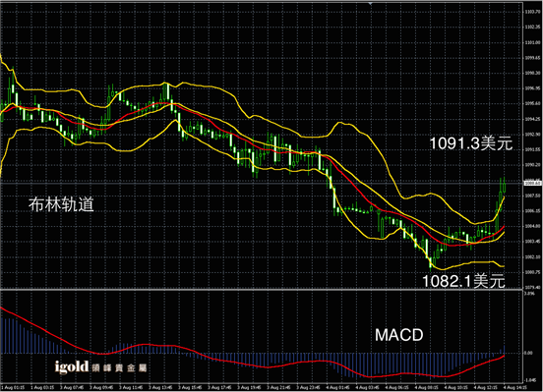Click the 4 Aug 14:15 time label
This screenshot has width=543, height=392.
(x=514, y=387)
